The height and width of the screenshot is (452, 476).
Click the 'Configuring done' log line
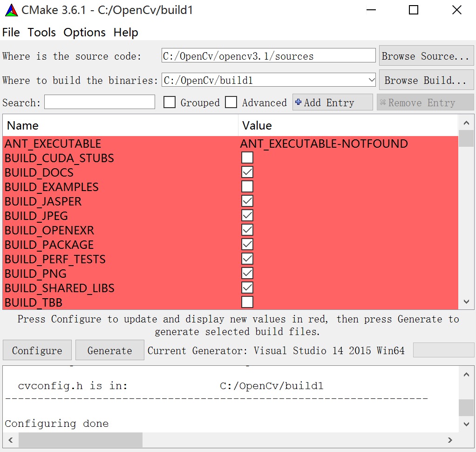click(57, 423)
